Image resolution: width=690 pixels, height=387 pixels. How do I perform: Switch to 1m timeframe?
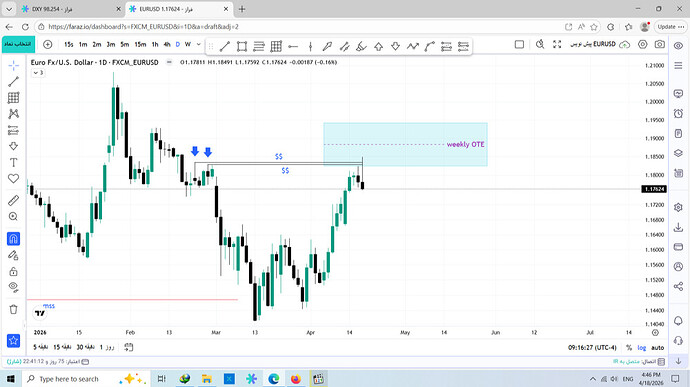point(83,44)
